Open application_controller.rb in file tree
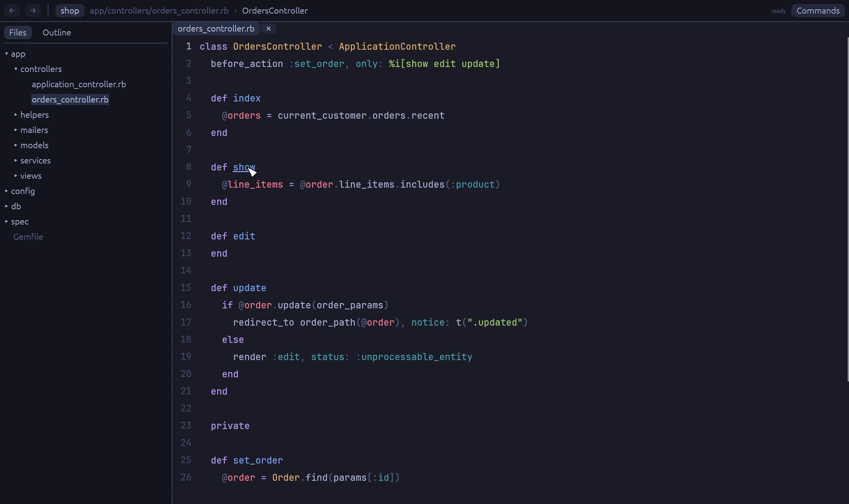Screen dimensions: 849x504 point(79,84)
